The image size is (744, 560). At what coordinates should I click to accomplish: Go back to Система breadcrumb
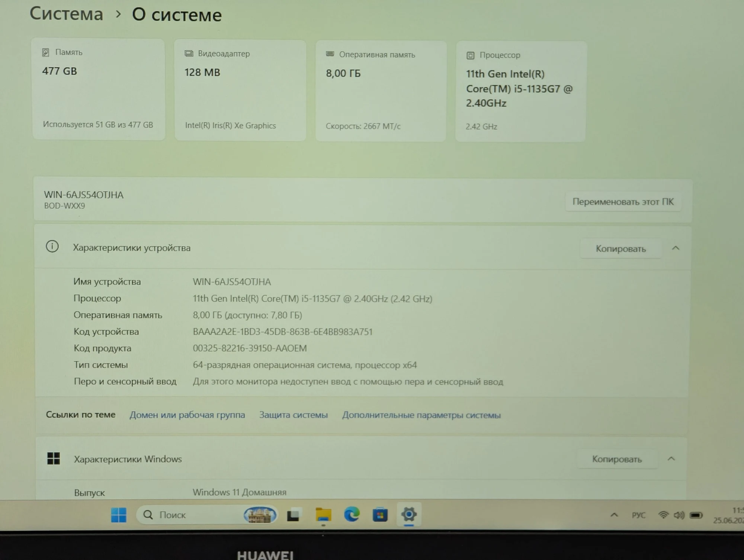tap(66, 14)
